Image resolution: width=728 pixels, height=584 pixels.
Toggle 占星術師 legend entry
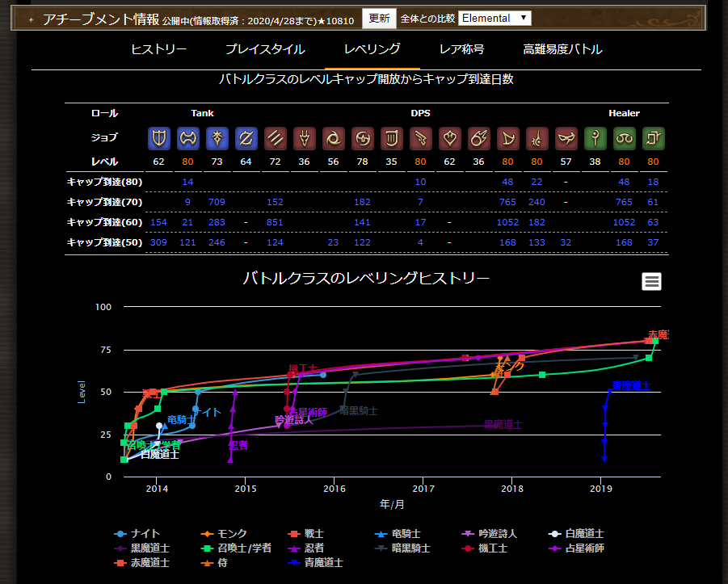tap(576, 548)
